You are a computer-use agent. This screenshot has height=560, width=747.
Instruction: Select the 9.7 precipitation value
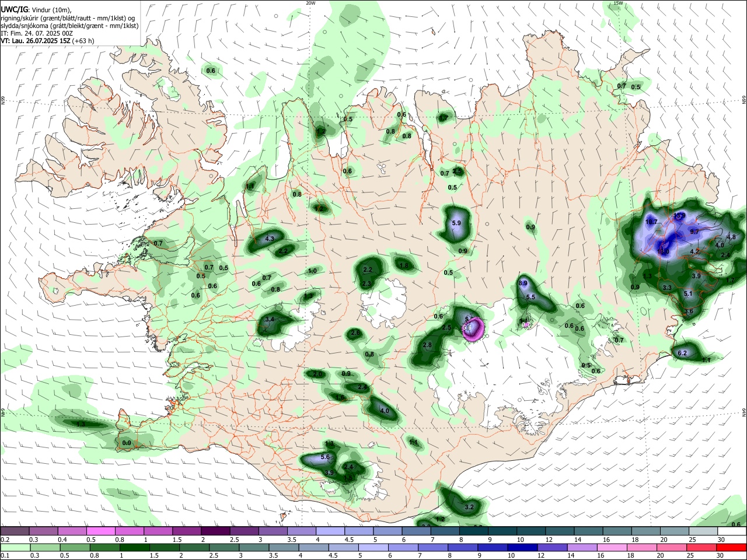[694, 232]
